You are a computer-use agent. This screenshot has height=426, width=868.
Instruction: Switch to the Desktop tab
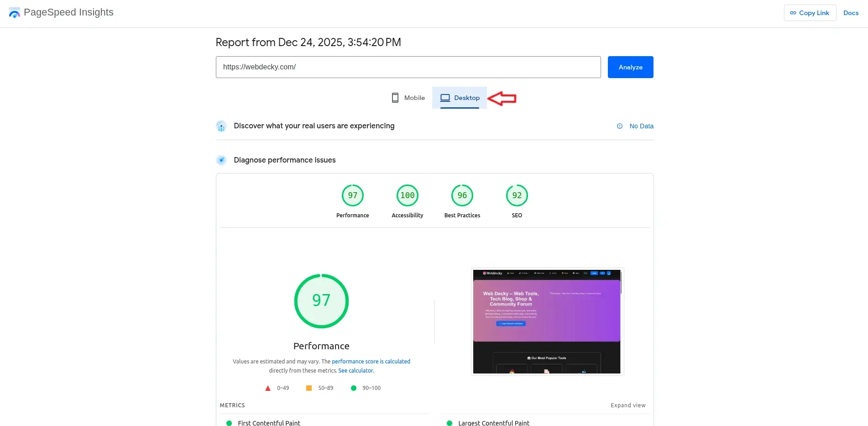click(460, 97)
